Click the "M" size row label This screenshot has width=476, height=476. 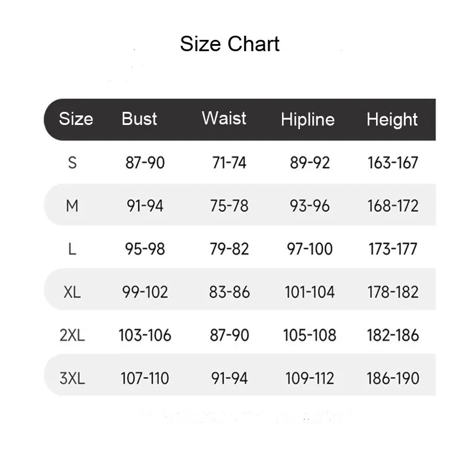[x=73, y=206]
